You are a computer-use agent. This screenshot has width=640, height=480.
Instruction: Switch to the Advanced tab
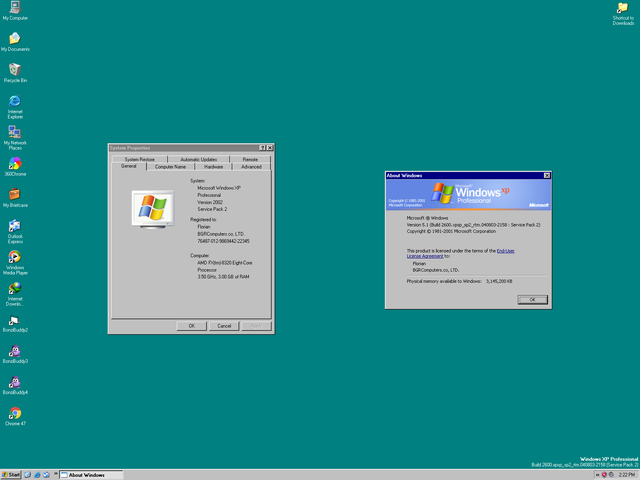coord(251,167)
